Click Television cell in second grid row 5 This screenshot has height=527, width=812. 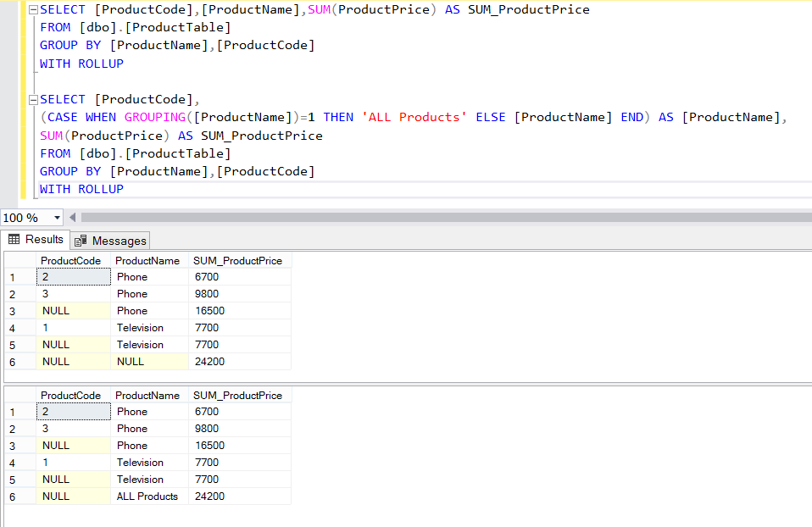pos(149,480)
